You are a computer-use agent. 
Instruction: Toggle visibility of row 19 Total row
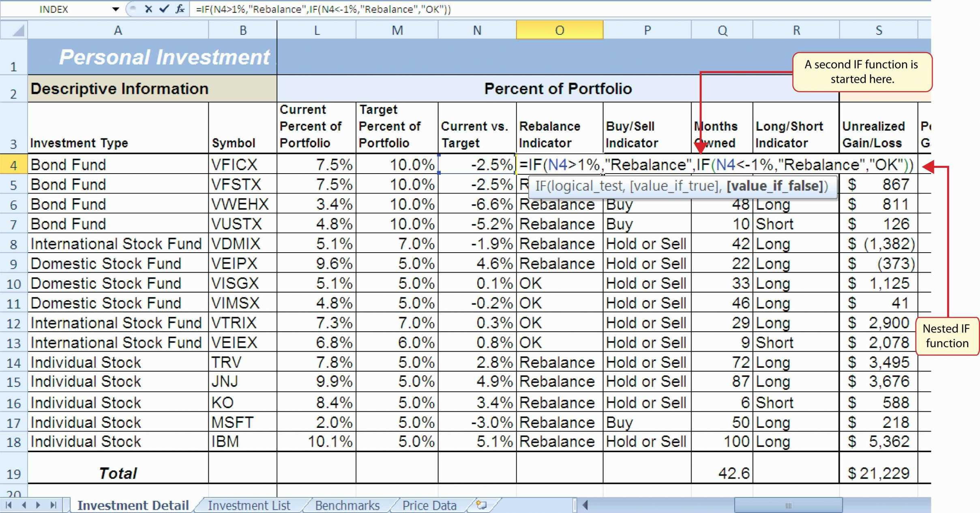coord(13,472)
